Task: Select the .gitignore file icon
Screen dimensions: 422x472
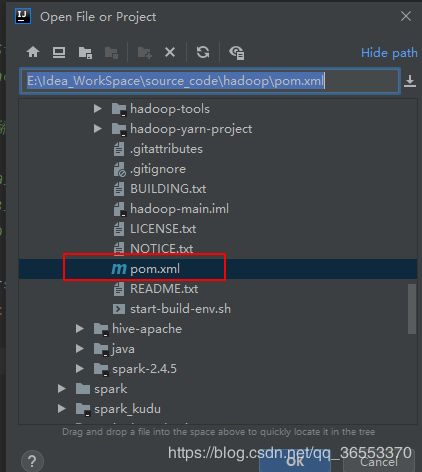Action: (119, 169)
